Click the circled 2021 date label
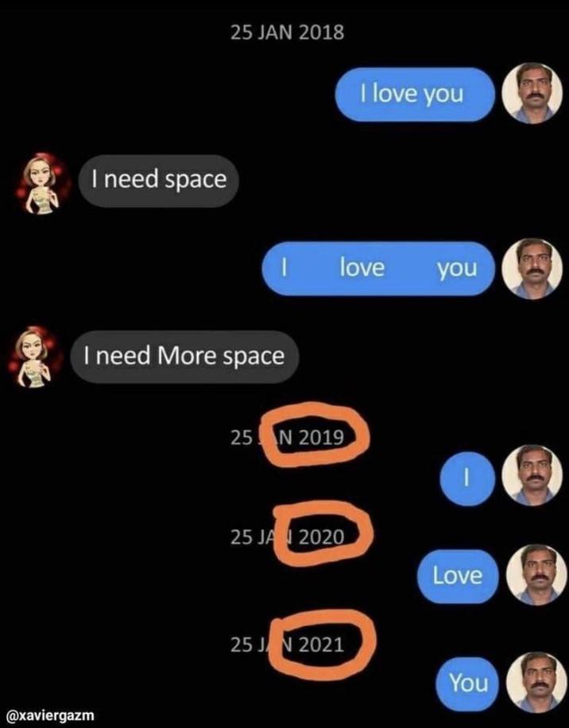This screenshot has width=569, height=728. click(x=288, y=645)
